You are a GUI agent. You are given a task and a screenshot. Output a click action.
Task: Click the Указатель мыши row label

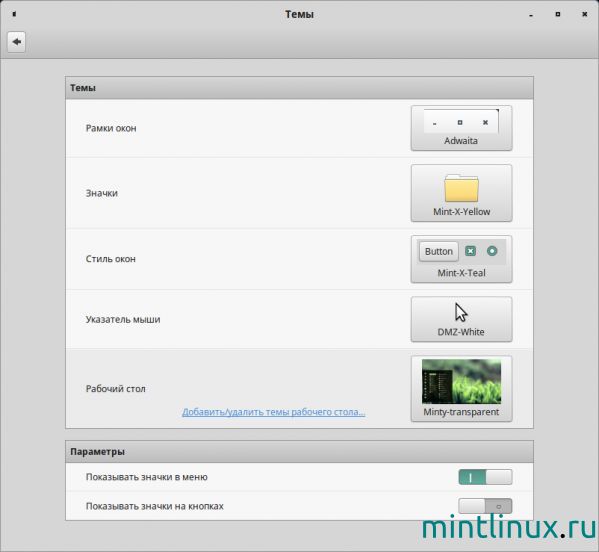click(x=123, y=319)
